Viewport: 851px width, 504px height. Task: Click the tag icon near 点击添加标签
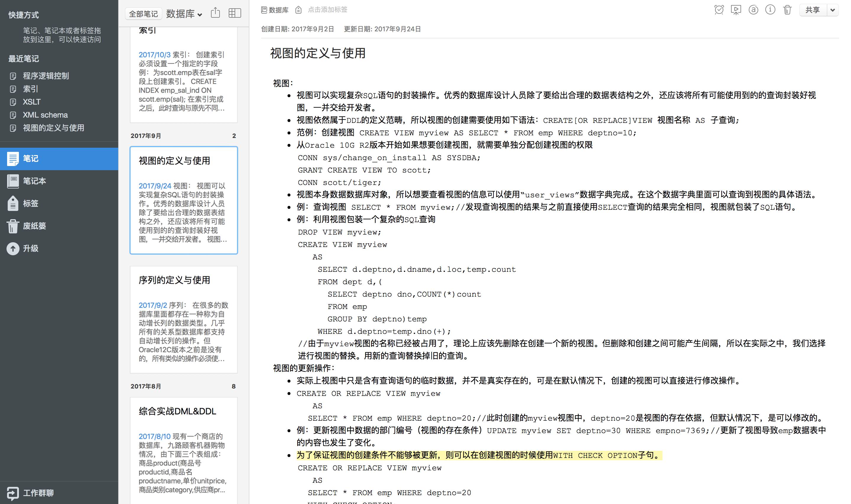click(x=298, y=10)
